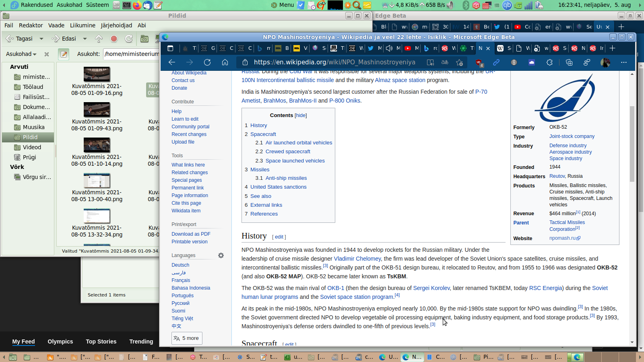
Task: Click the Edge home button
Action: pos(225,62)
